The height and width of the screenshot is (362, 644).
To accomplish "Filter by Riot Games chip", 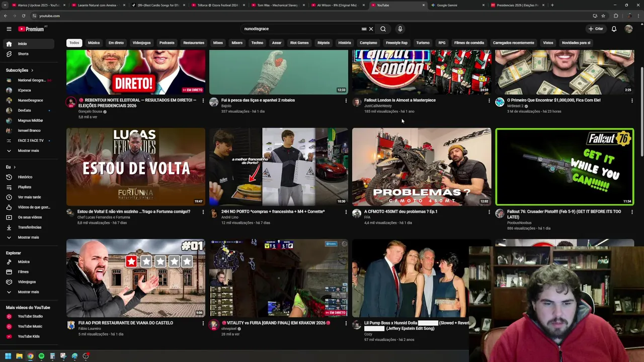I will click(299, 43).
